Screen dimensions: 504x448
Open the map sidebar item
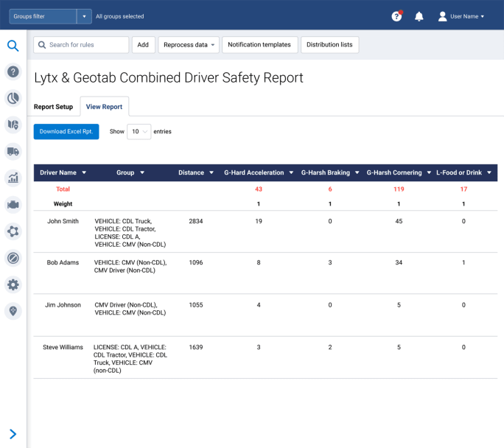pos(13,125)
